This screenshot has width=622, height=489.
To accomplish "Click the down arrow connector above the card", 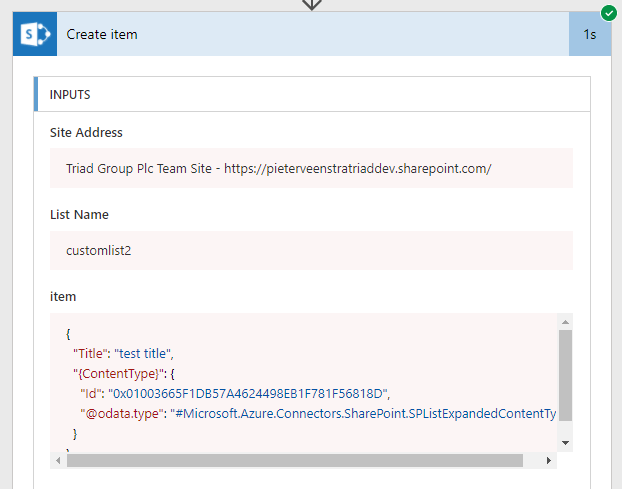I will (312, 5).
